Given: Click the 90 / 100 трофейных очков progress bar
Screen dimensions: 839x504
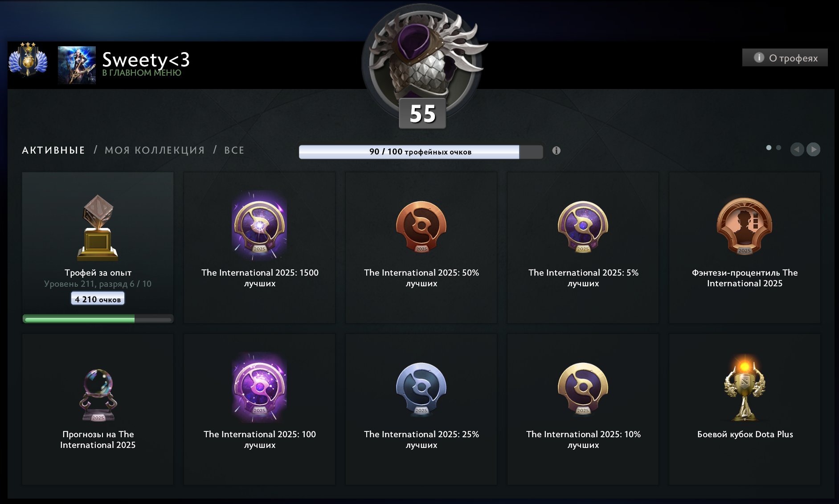Looking at the screenshot, I should [x=421, y=151].
